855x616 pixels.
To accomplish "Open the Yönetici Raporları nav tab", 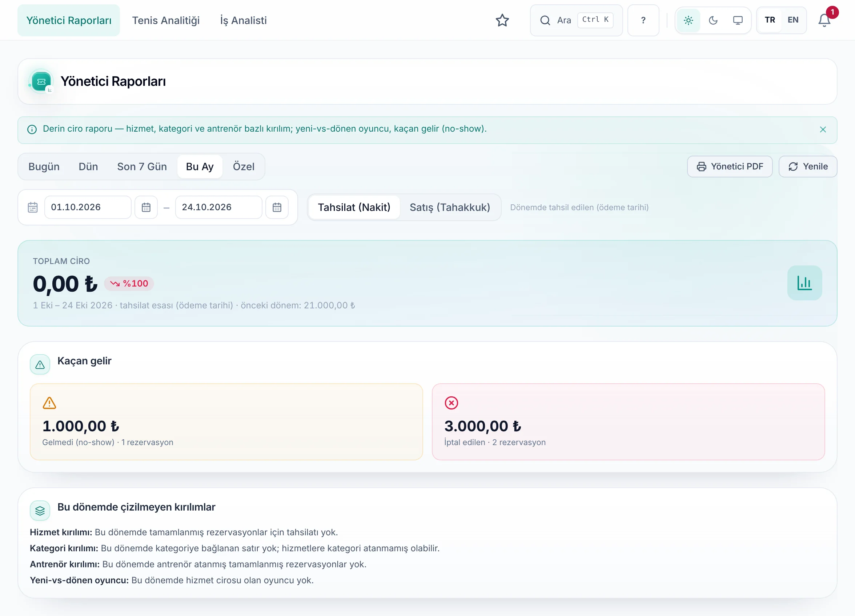I will [x=69, y=20].
